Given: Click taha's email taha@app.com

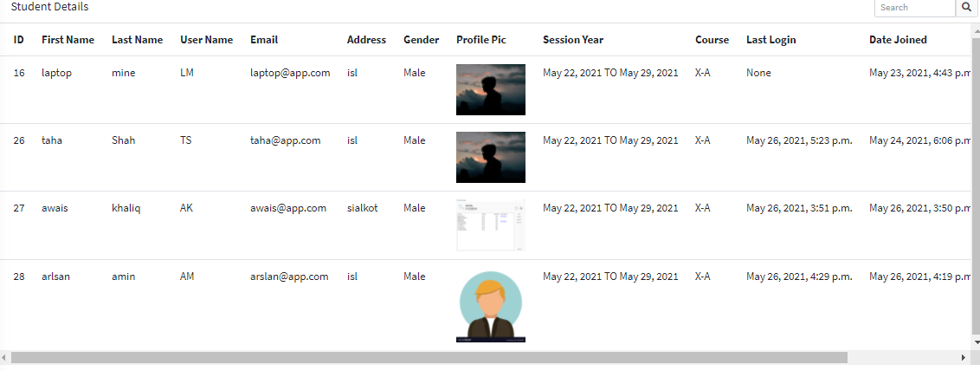Looking at the screenshot, I should pyautogui.click(x=285, y=140).
